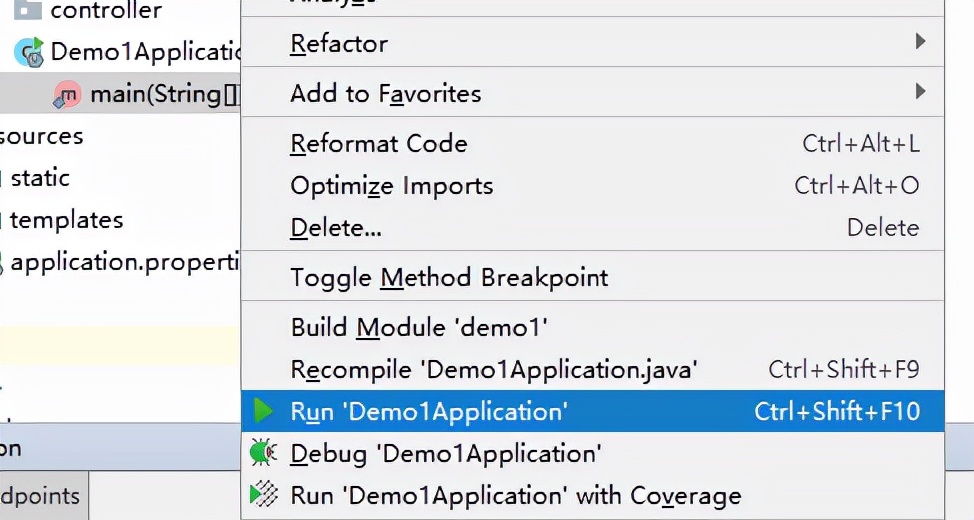974x520 pixels.
Task: Toggle Method Breakpoint on main
Action: pyautogui.click(x=449, y=277)
